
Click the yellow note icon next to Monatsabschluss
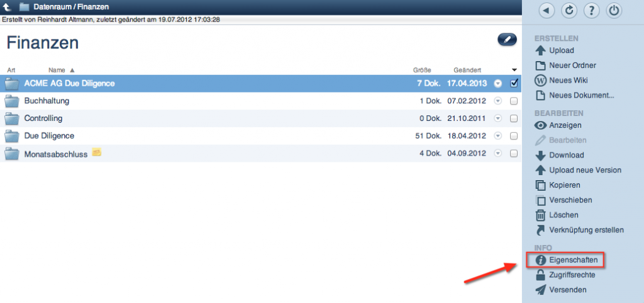pos(96,152)
